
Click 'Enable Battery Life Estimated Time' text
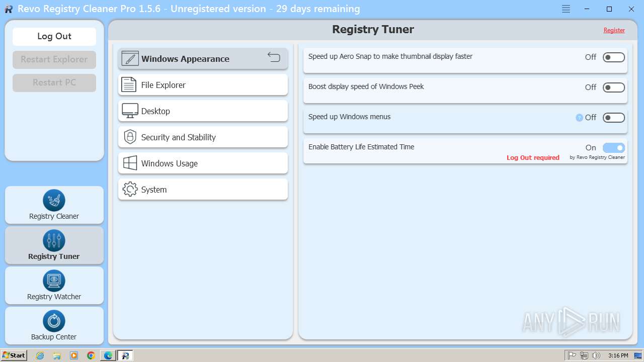(361, 147)
